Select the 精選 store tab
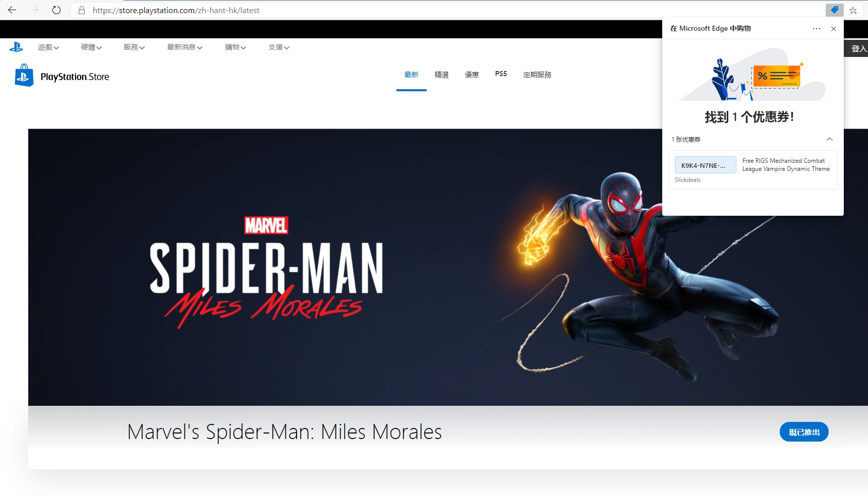The height and width of the screenshot is (496, 868). [441, 75]
